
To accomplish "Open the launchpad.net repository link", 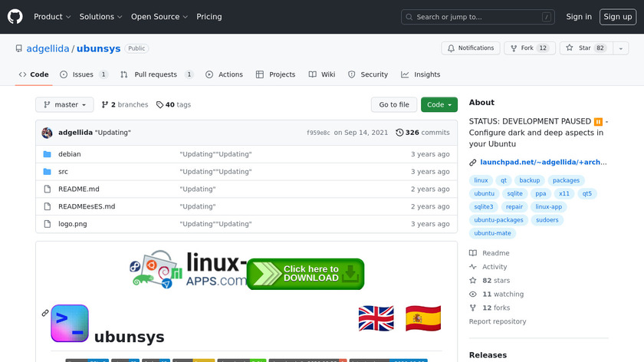I will [x=543, y=162].
